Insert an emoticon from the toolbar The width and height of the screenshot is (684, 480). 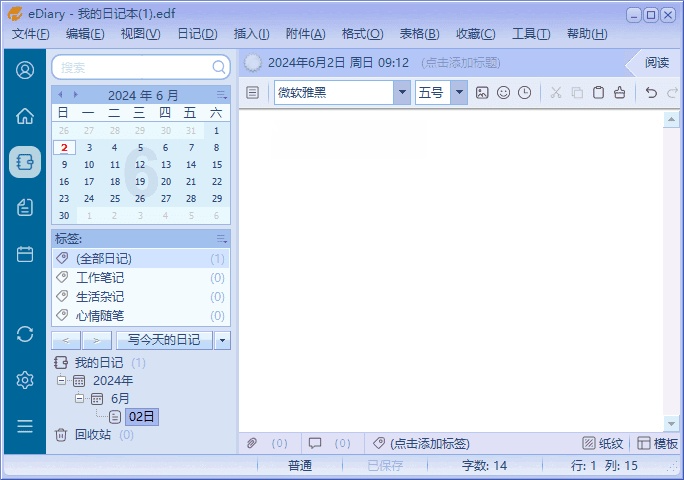point(503,93)
